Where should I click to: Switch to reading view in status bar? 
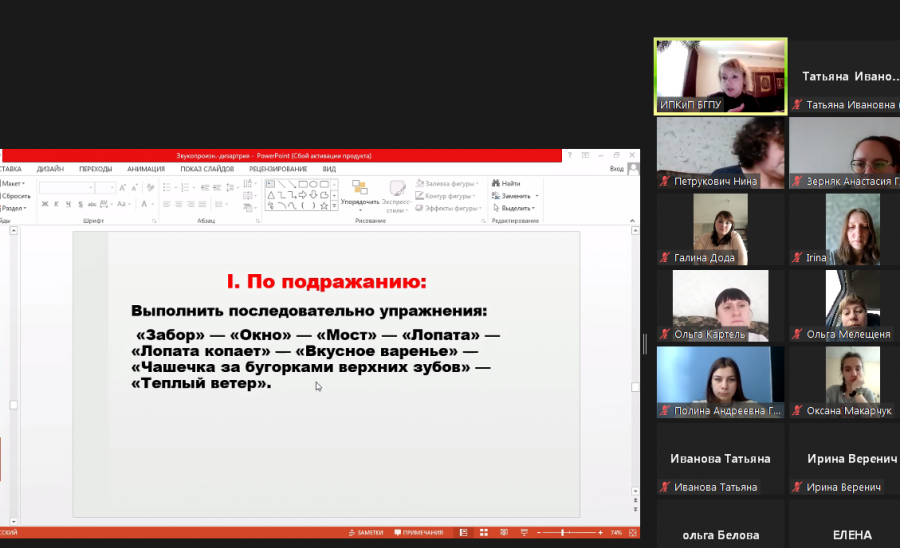point(504,533)
